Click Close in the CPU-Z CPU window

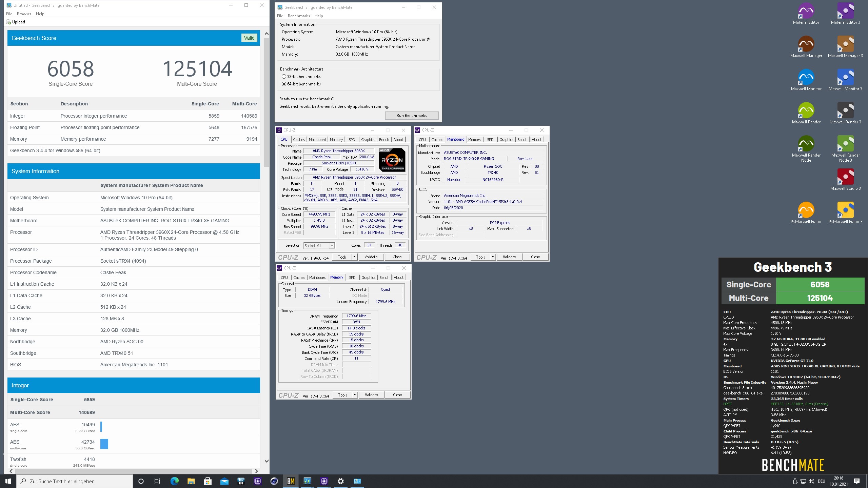(397, 257)
